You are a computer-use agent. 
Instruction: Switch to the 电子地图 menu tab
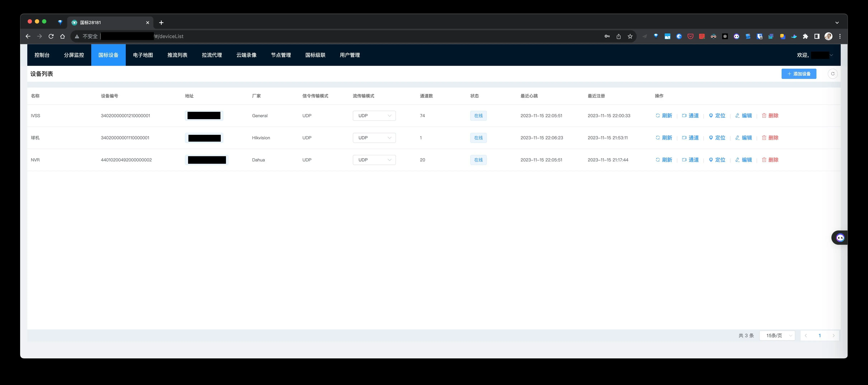pyautogui.click(x=143, y=55)
